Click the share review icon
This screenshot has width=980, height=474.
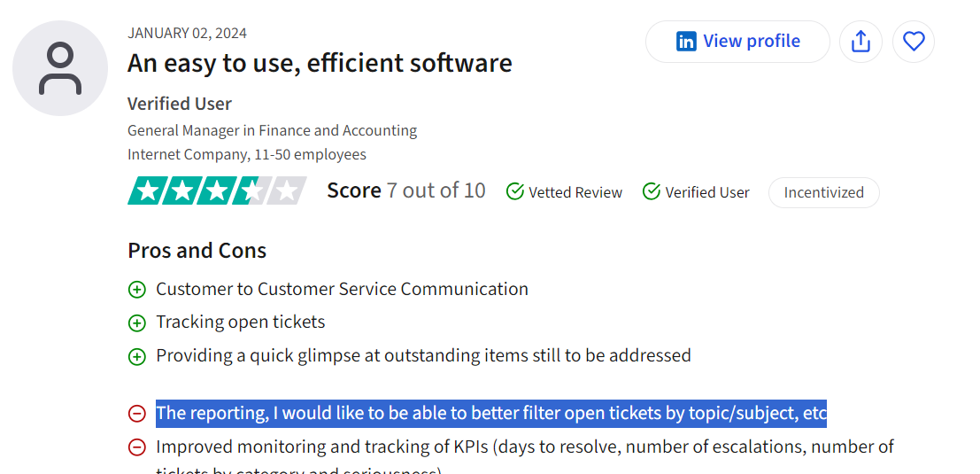click(860, 42)
